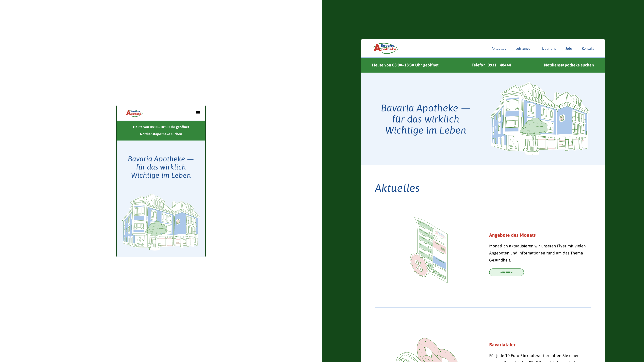644x362 pixels.
Task: Open the Kontakt menu item
Action: pos(588,49)
